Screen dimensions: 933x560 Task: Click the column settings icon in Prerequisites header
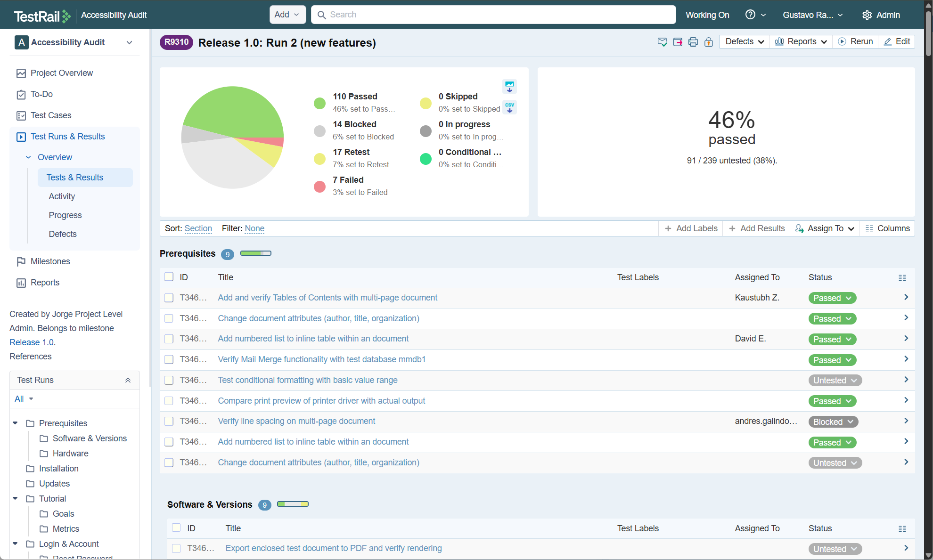(x=902, y=278)
